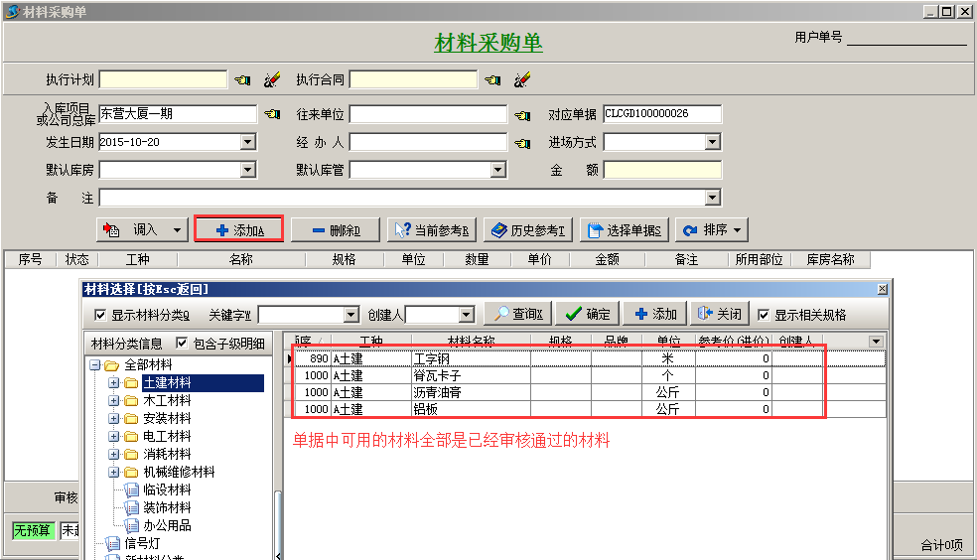The image size is (977, 560).
Task: Click the 查询 search button in material dialog
Action: click(517, 314)
